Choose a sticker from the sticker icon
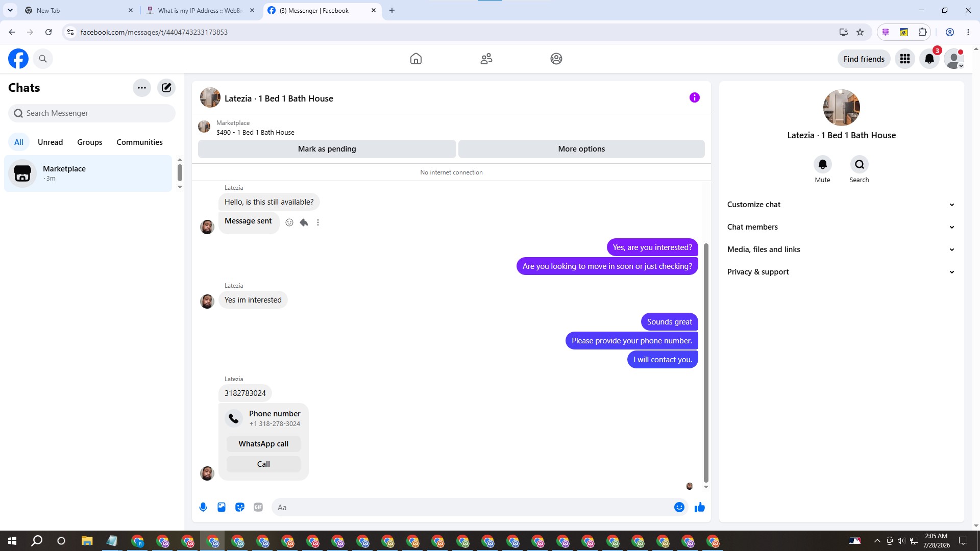This screenshot has width=980, height=551. click(x=240, y=507)
